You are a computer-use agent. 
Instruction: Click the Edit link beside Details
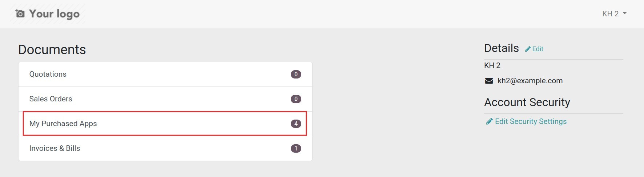tap(538, 49)
